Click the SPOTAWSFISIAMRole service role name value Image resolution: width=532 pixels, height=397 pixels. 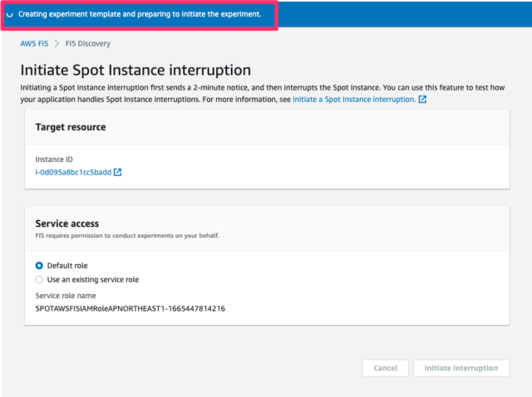[131, 309]
